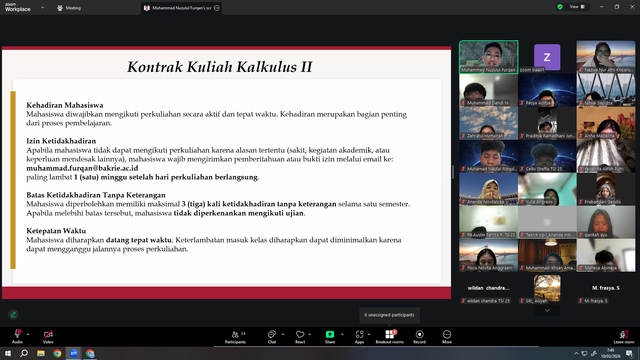Select M. frasya. S participant tile
The image size is (640, 360).
tap(606, 289)
